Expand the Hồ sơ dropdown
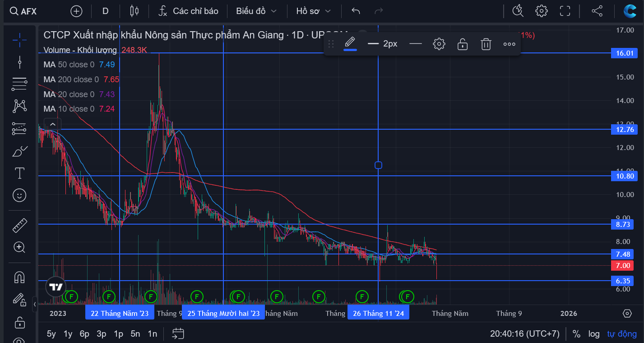Image resolution: width=644 pixels, height=343 pixels. pyautogui.click(x=313, y=11)
